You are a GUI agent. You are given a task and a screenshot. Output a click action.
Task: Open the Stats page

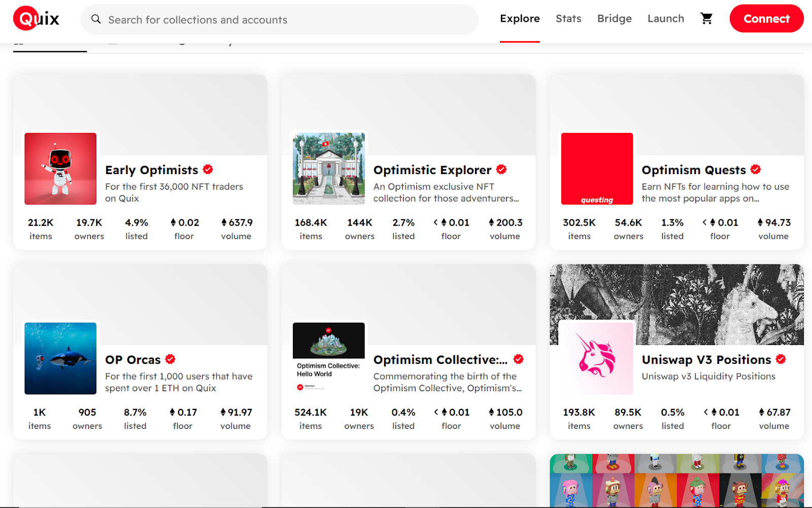[x=568, y=19]
